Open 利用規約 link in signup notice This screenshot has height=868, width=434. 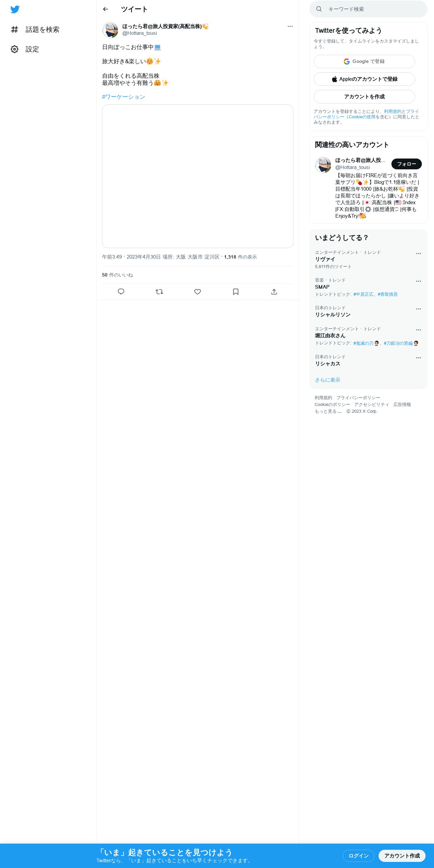point(392,112)
